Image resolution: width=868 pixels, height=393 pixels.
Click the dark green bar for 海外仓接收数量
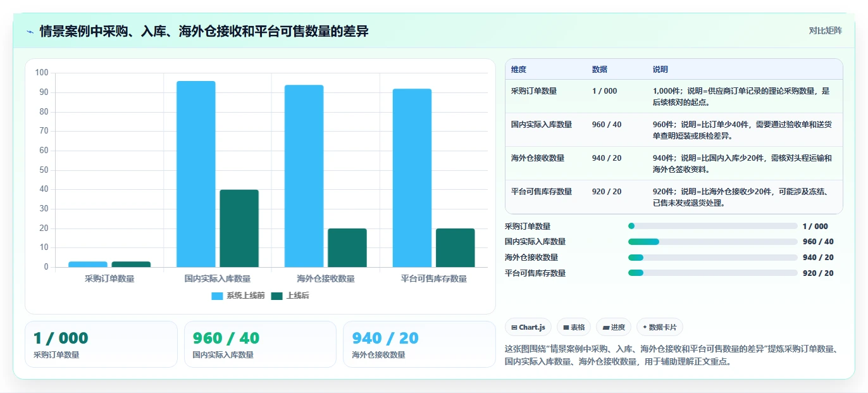347,247
